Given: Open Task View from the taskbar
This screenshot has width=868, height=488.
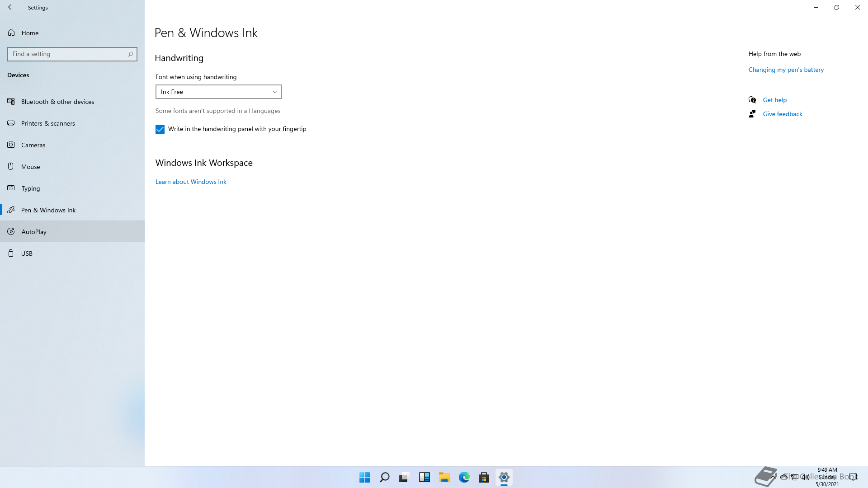Looking at the screenshot, I should (x=404, y=477).
